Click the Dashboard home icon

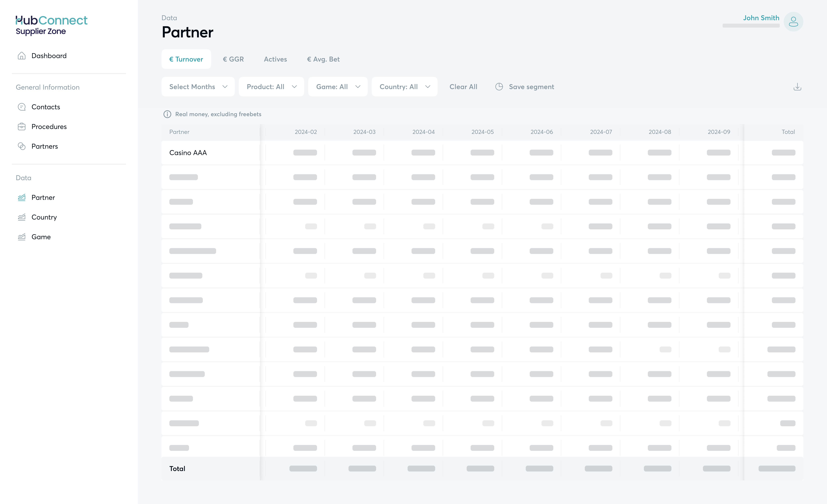[21, 56]
